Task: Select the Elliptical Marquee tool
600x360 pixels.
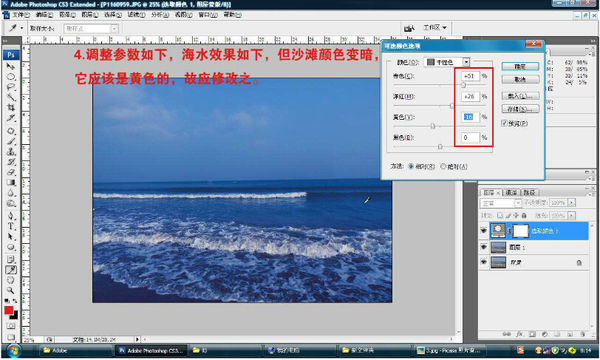Action: coord(11,77)
